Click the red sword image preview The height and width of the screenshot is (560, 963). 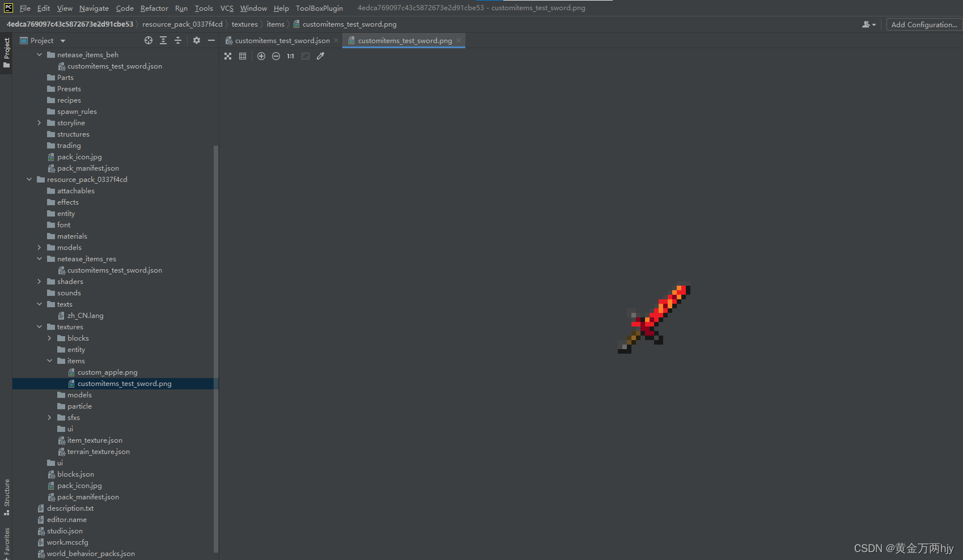click(654, 317)
